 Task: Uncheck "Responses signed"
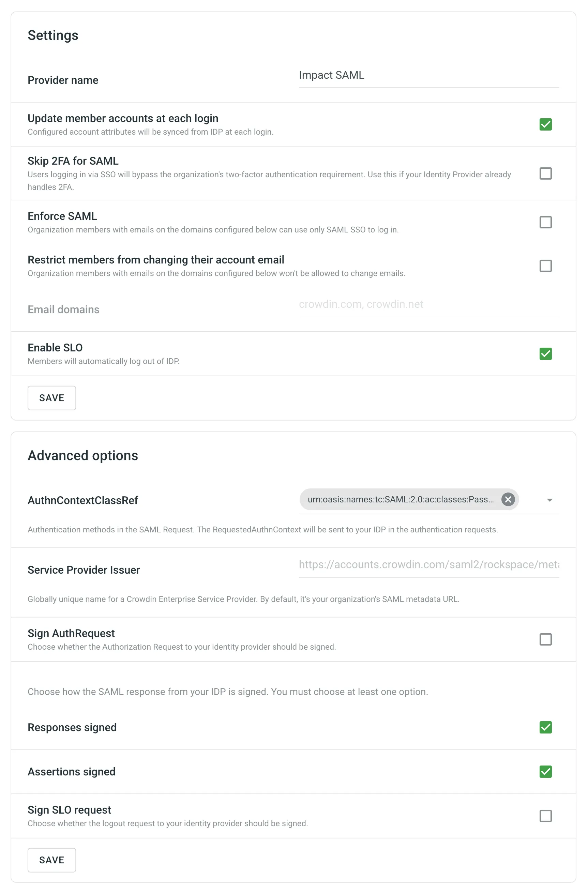pos(545,728)
